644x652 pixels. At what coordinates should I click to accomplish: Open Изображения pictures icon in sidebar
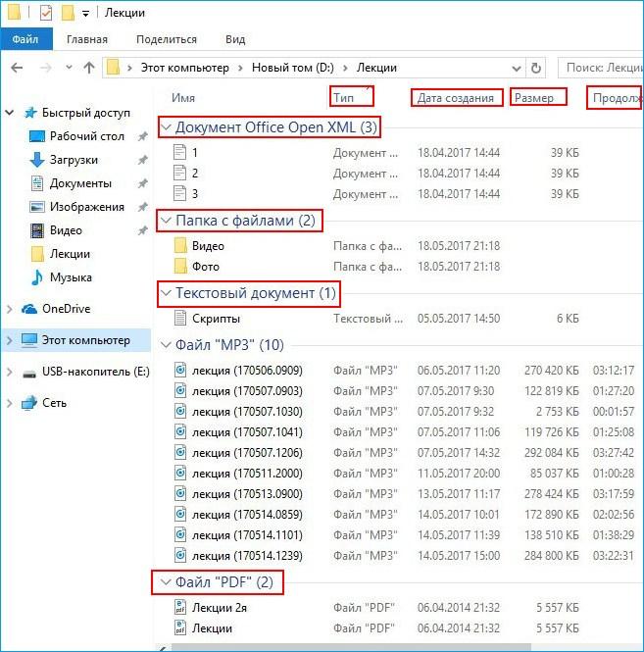37,207
